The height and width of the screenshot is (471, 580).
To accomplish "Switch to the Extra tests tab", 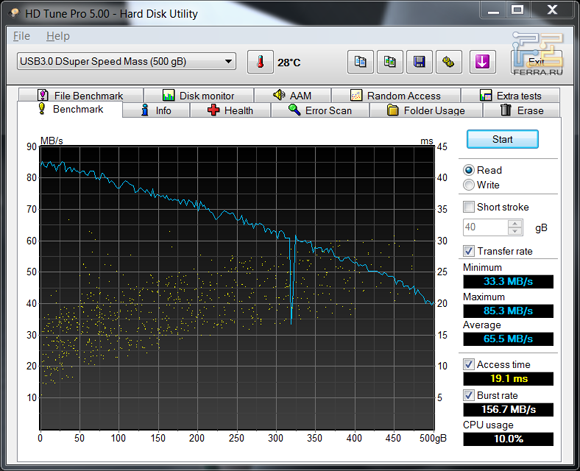I will (510, 95).
